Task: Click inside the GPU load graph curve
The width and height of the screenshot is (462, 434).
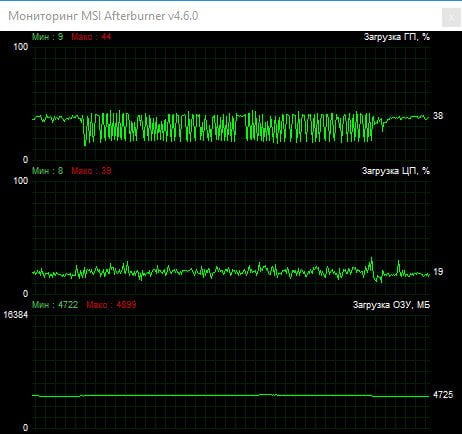Action: coord(231,128)
